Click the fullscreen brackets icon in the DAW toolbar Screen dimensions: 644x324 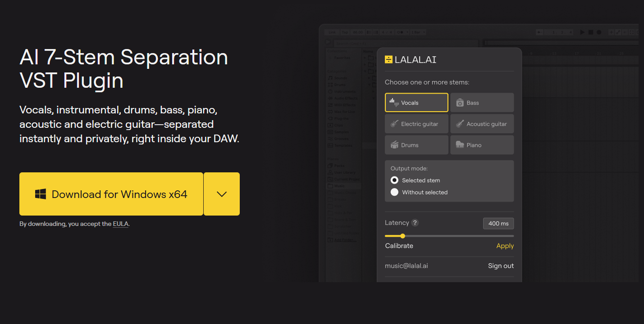pyautogui.click(x=631, y=32)
